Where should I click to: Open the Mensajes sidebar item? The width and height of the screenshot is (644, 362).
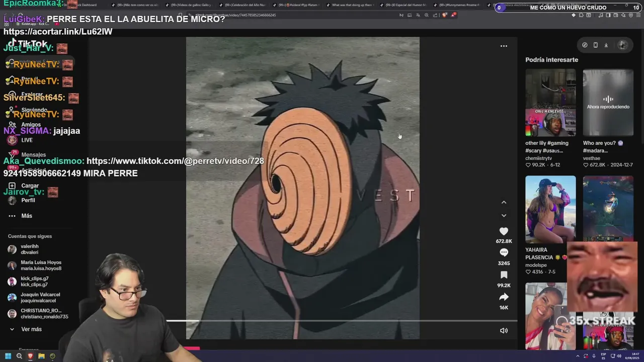pyautogui.click(x=27, y=155)
